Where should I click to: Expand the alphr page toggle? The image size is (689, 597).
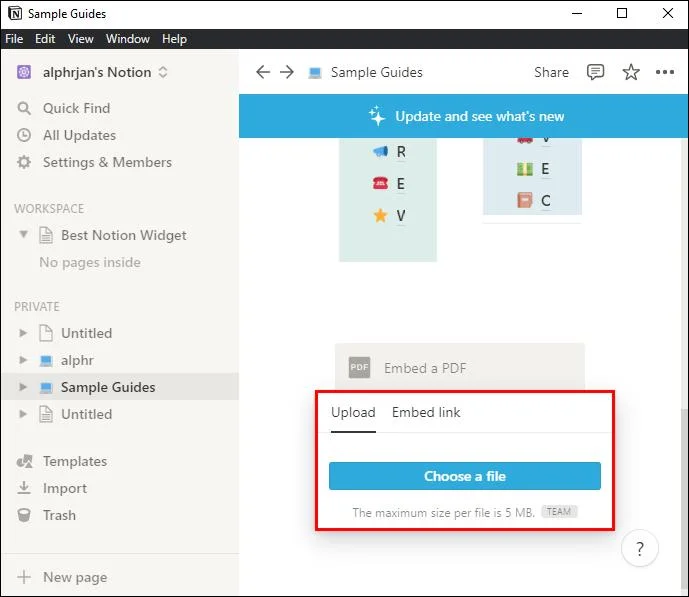coord(23,360)
